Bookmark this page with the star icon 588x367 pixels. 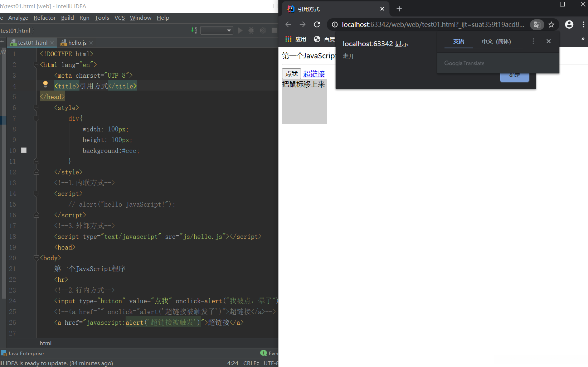click(x=551, y=24)
